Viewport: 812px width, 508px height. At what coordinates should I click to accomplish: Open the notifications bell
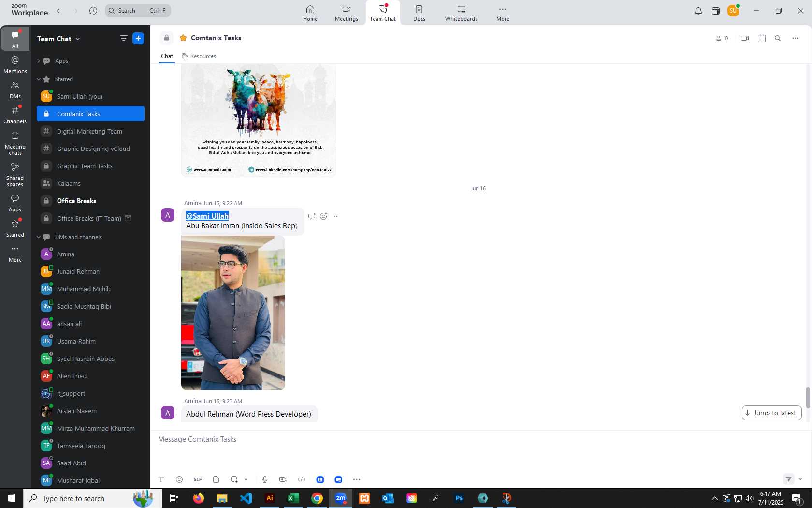click(x=698, y=11)
